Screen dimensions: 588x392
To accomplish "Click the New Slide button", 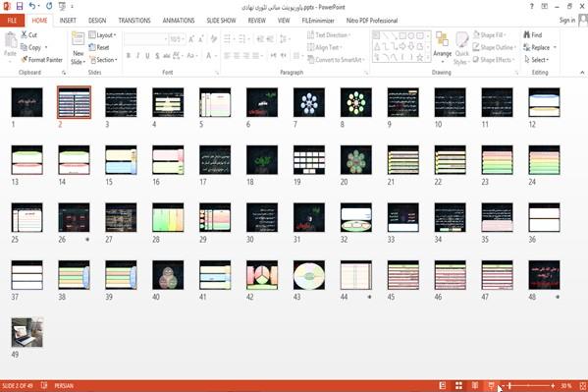I will pyautogui.click(x=78, y=49).
